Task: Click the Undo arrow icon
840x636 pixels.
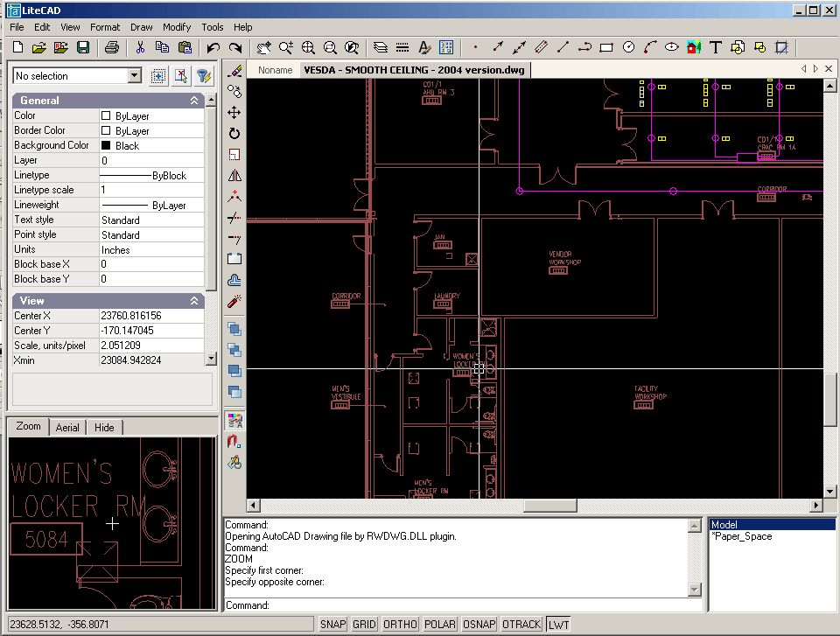Action: point(213,47)
